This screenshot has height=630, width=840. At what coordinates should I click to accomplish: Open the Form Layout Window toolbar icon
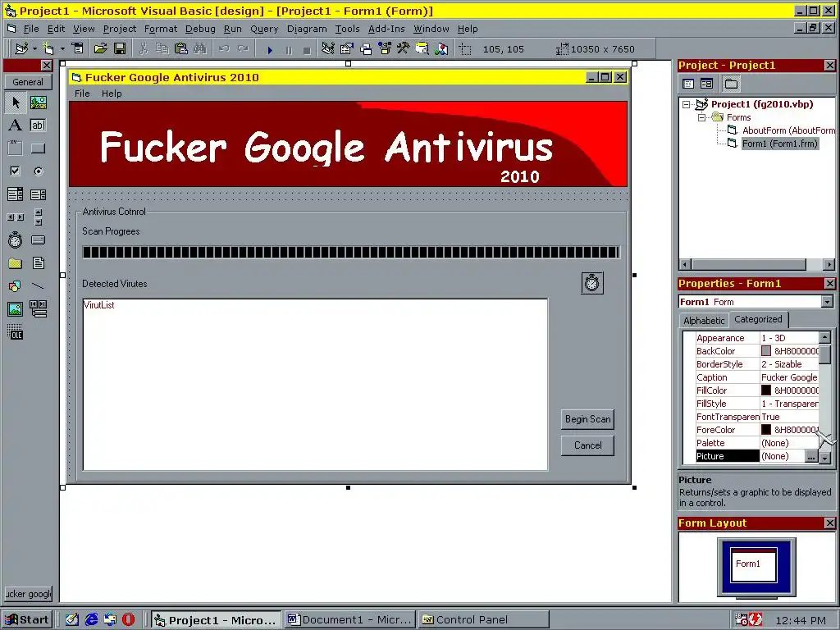[366, 48]
